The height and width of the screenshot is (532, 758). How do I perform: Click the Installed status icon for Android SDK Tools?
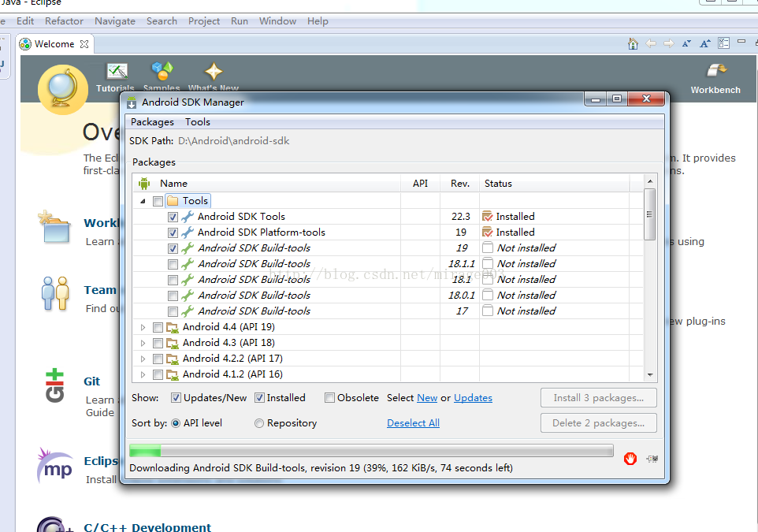(488, 216)
